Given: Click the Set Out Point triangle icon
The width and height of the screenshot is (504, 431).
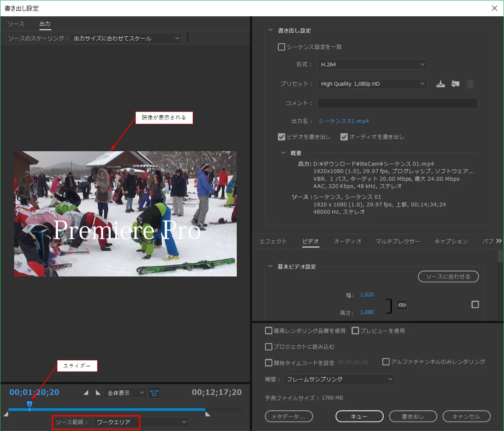Looking at the screenshot, I should pyautogui.click(x=98, y=393).
